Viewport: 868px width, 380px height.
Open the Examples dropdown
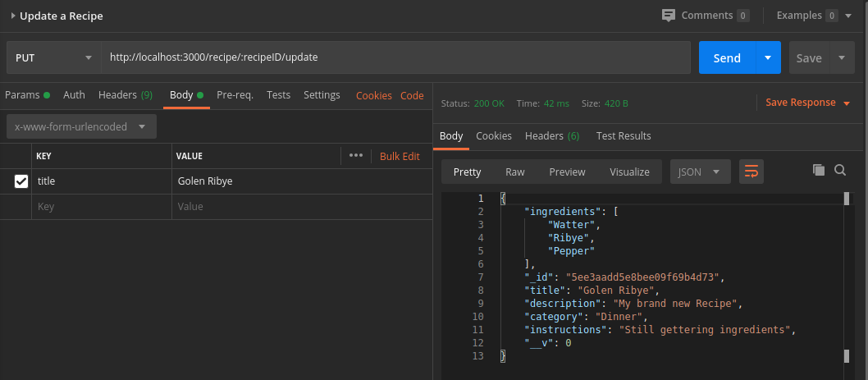point(815,16)
